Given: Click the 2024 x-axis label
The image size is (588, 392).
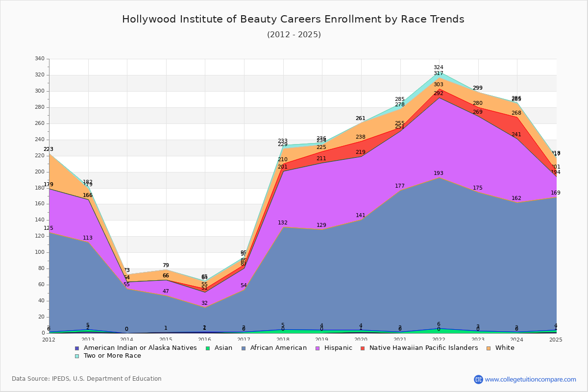Looking at the screenshot, I should coord(517,339).
